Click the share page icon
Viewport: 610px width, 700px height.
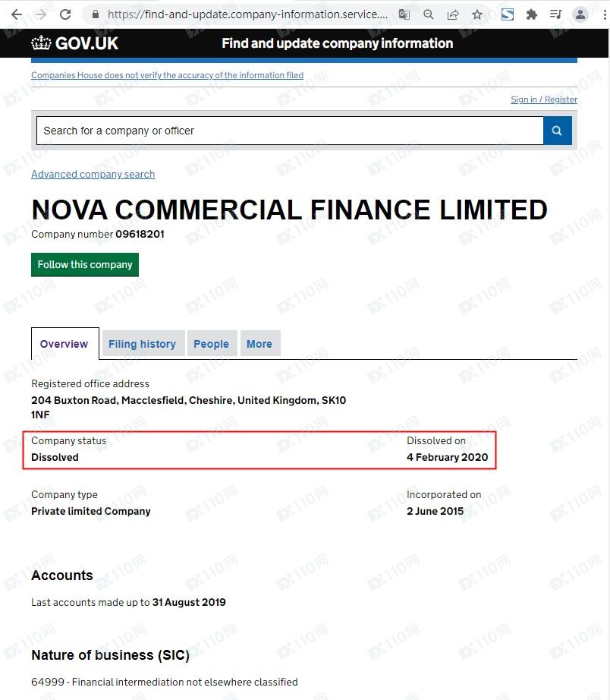[453, 14]
